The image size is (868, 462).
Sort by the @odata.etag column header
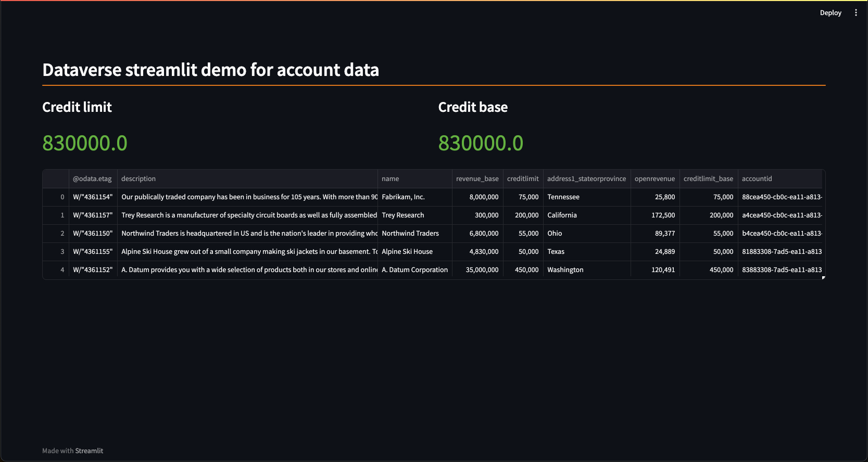[x=93, y=178]
